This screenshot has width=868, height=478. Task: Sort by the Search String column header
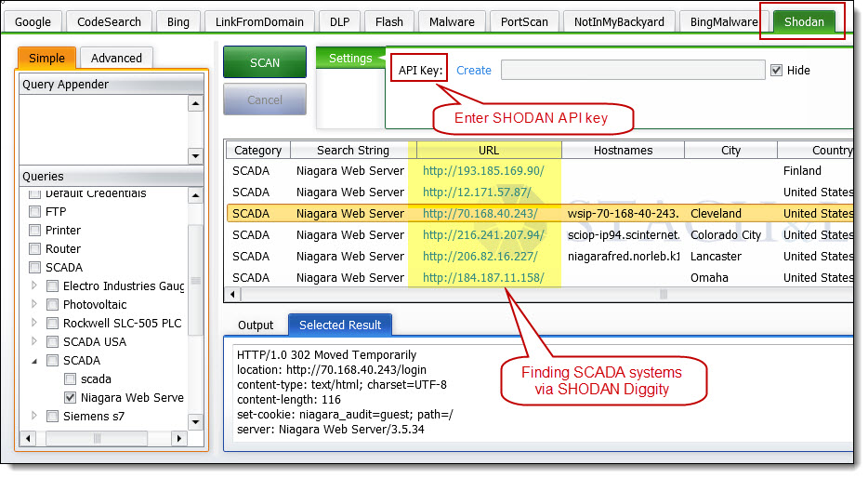click(353, 150)
